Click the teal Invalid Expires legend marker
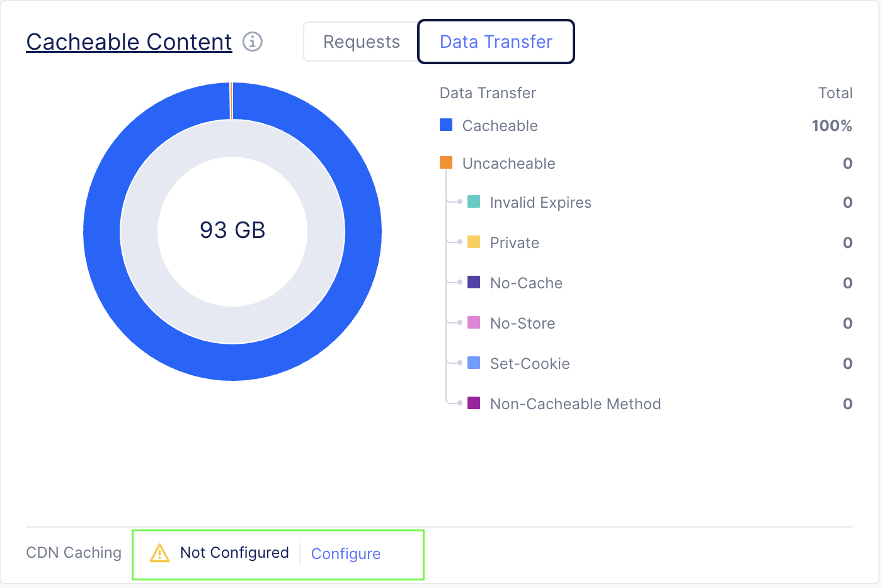Screen dimensions: 882x588 coord(472,201)
